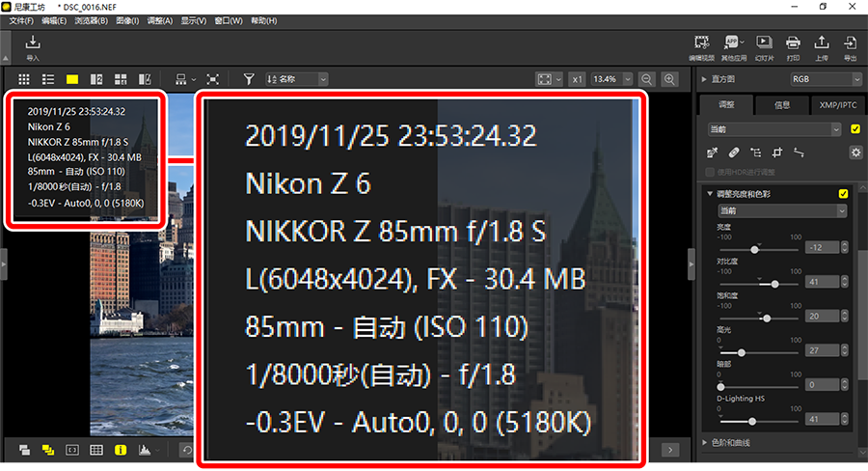
Task: Open the filter funnel icon
Action: 249,79
